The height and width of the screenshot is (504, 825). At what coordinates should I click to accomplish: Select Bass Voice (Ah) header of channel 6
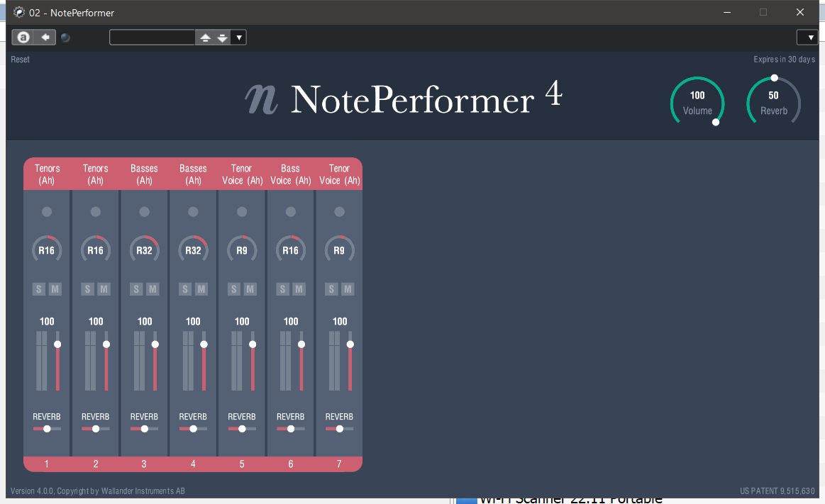point(290,174)
